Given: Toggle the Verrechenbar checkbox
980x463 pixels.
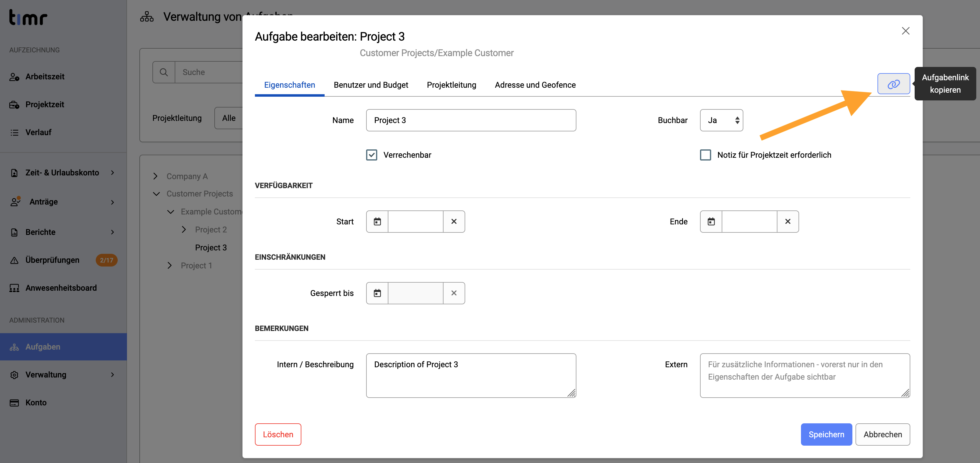Looking at the screenshot, I should [x=372, y=155].
